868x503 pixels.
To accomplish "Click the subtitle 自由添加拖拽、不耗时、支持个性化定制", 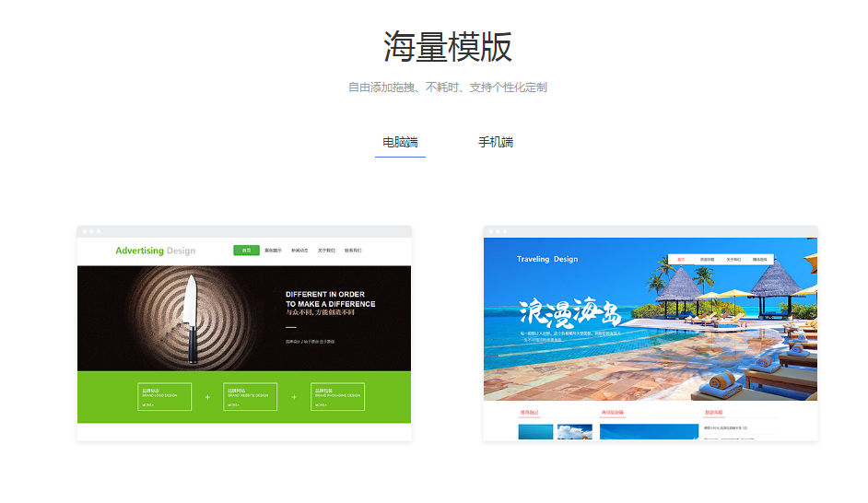I will pyautogui.click(x=447, y=88).
